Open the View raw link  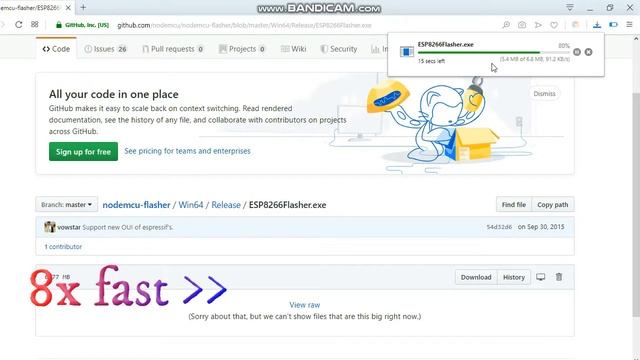(304, 305)
